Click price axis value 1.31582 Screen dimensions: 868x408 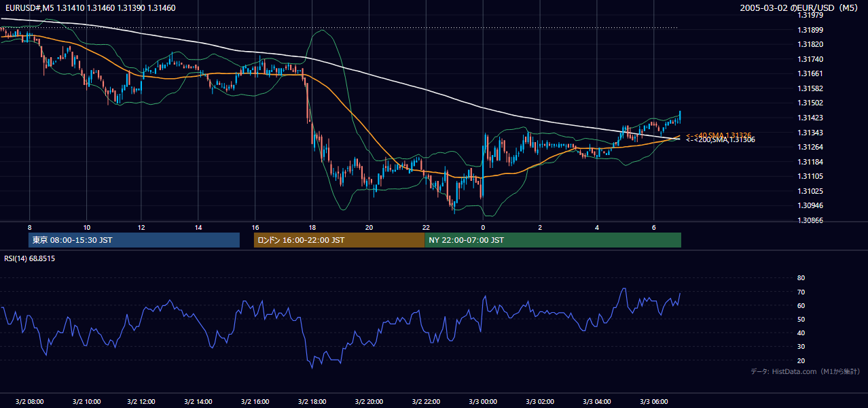tap(810, 88)
